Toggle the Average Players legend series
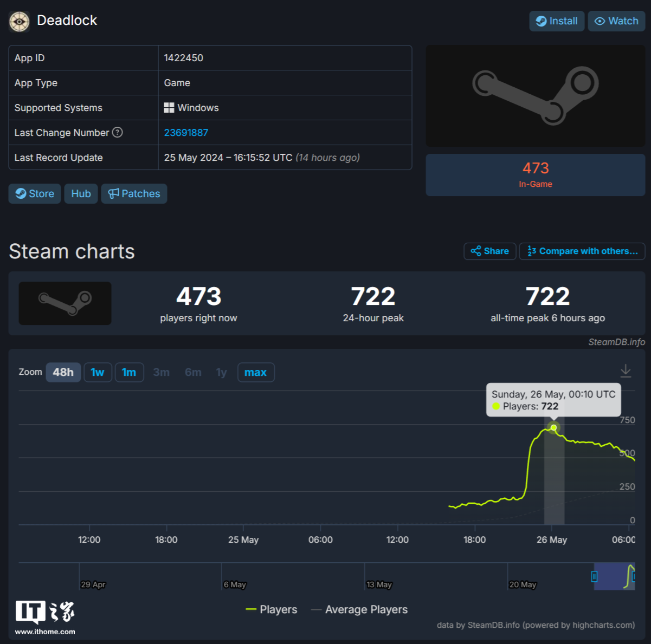Screen dimensions: 651x644 coord(359,609)
